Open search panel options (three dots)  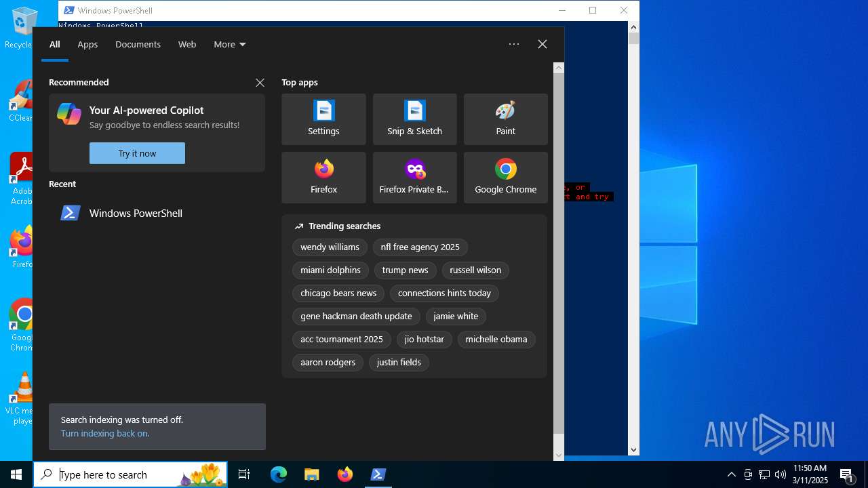coord(514,44)
